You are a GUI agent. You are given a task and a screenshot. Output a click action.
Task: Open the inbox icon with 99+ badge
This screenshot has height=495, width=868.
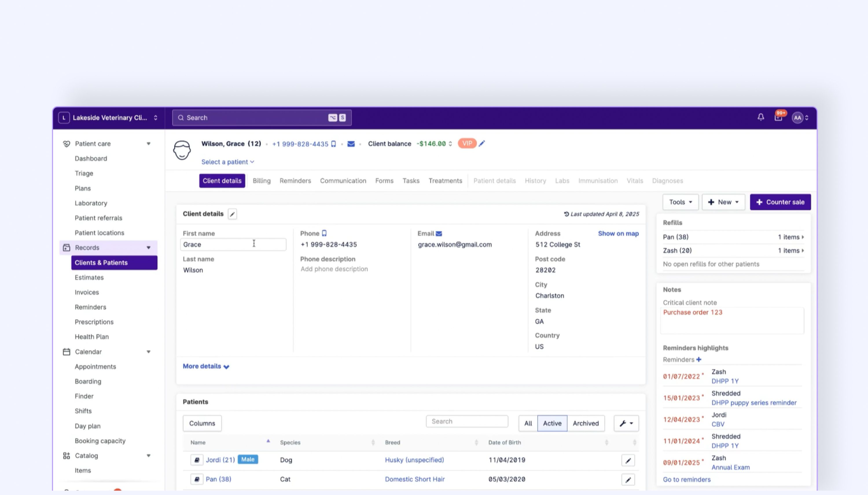point(778,118)
